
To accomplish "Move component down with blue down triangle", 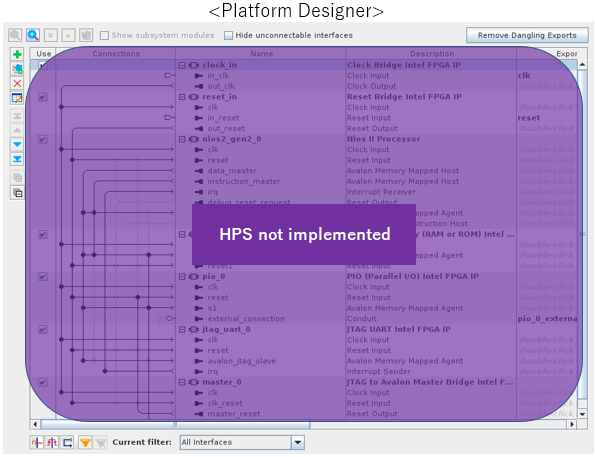I will pyautogui.click(x=17, y=145).
